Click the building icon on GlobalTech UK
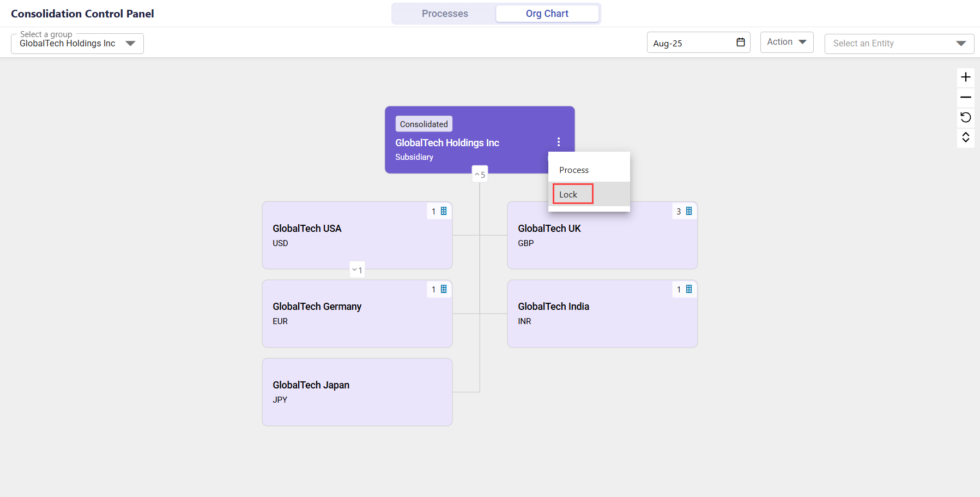The image size is (980, 497). [689, 211]
